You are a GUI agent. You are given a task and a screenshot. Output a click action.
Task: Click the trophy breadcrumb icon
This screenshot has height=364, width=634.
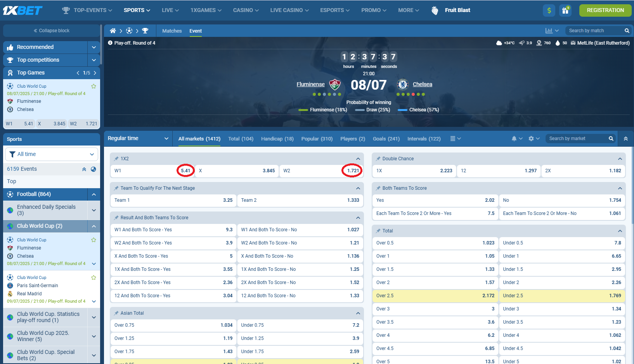[145, 31]
